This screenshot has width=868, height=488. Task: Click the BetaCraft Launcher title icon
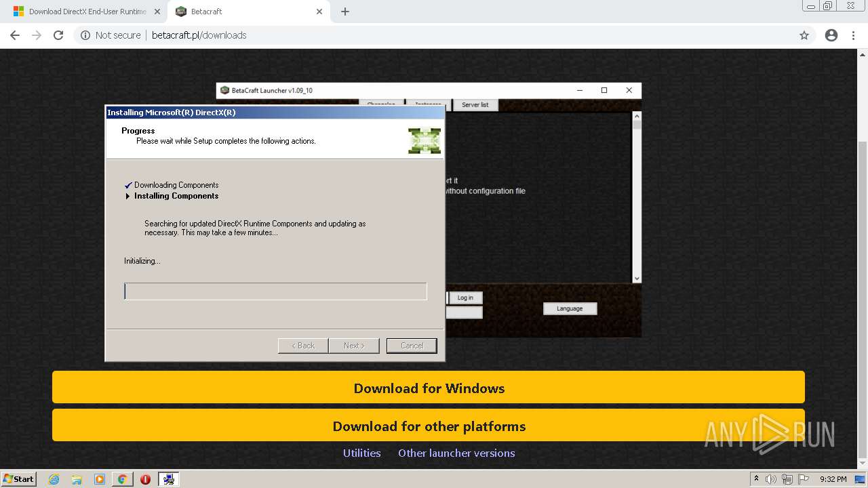(224, 90)
